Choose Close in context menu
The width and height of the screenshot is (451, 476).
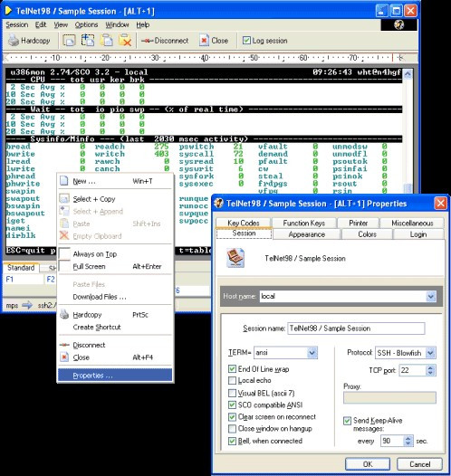click(115, 357)
